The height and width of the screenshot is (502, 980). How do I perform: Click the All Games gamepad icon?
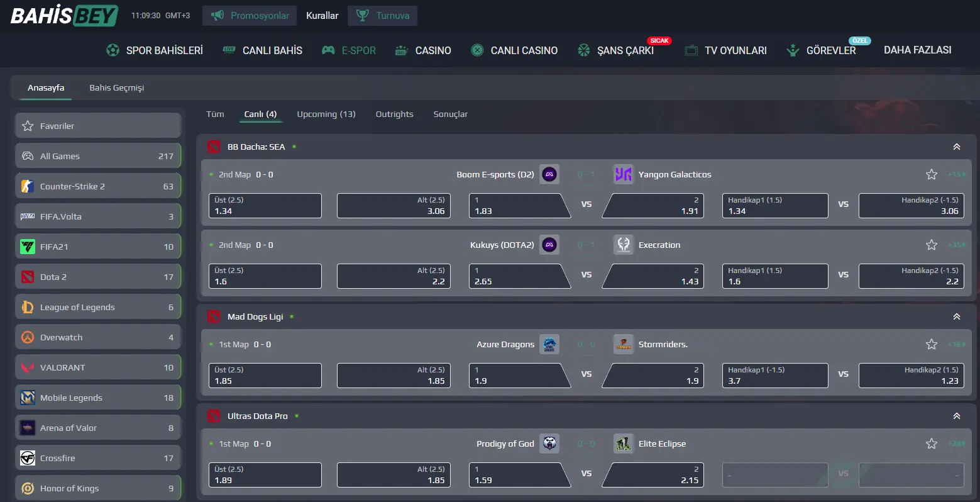[28, 156]
